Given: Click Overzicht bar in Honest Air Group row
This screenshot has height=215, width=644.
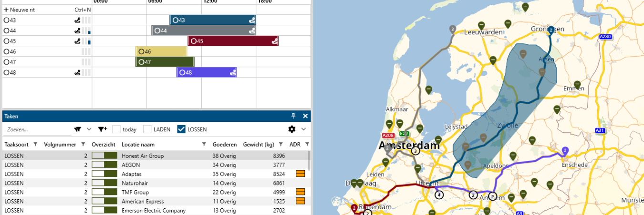Looking at the screenshot, I should point(104,156).
